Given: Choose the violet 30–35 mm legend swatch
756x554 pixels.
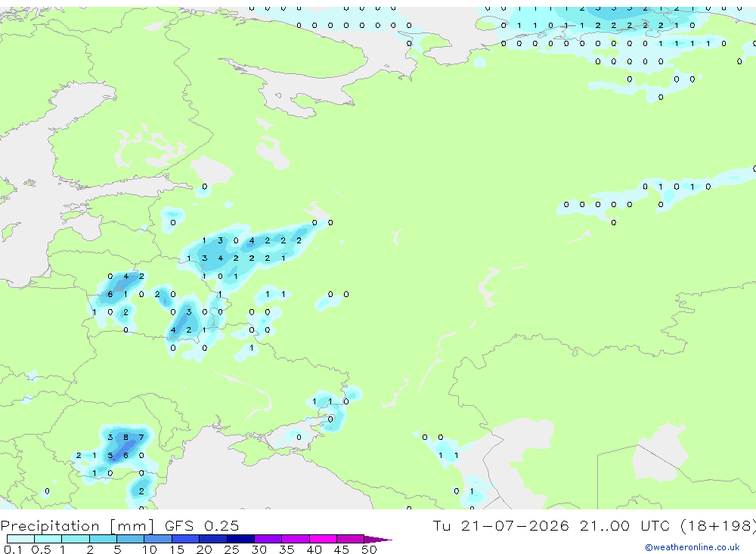Looking at the screenshot, I should click(x=268, y=539).
